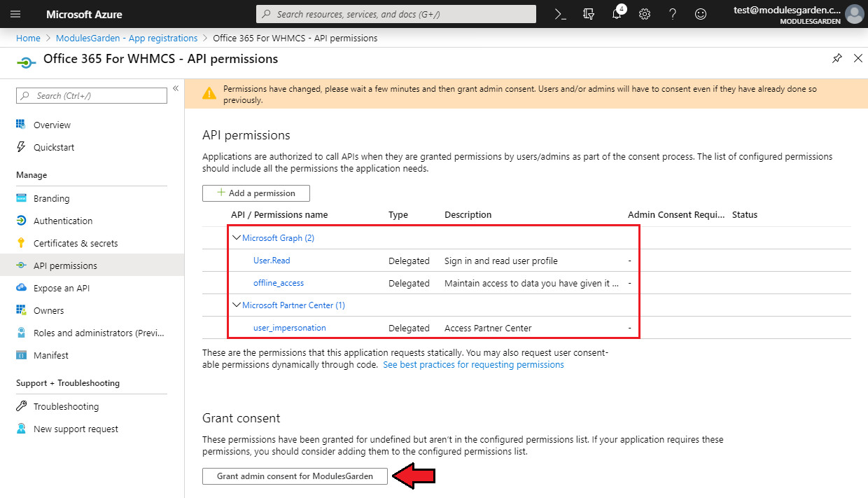Click the New support request icon
This screenshot has width=868, height=498.
pyautogui.click(x=21, y=429)
